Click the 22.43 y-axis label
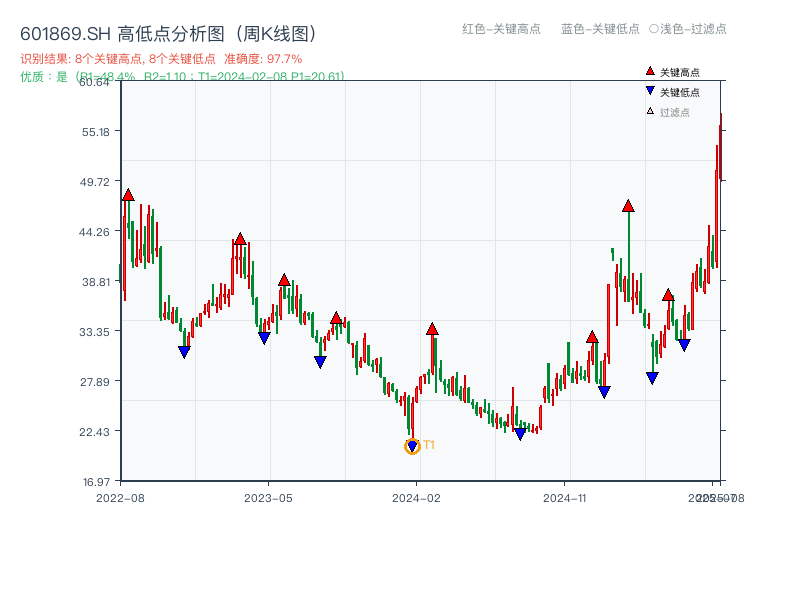This screenshot has width=800, height=600. click(95, 432)
